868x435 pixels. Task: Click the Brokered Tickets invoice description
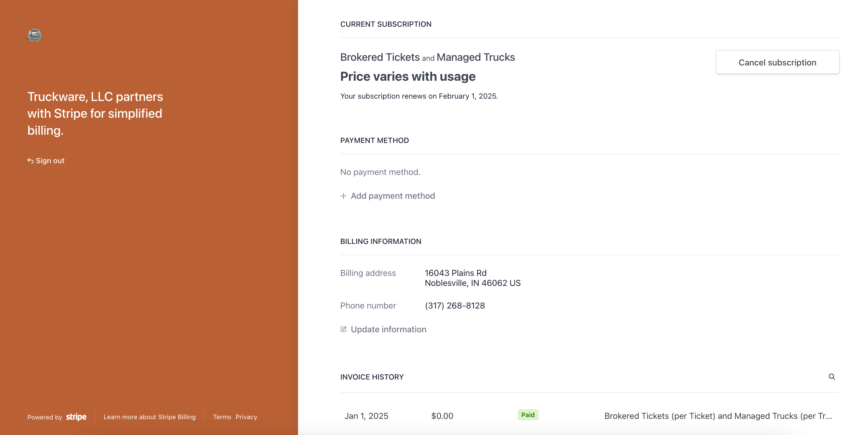point(718,416)
